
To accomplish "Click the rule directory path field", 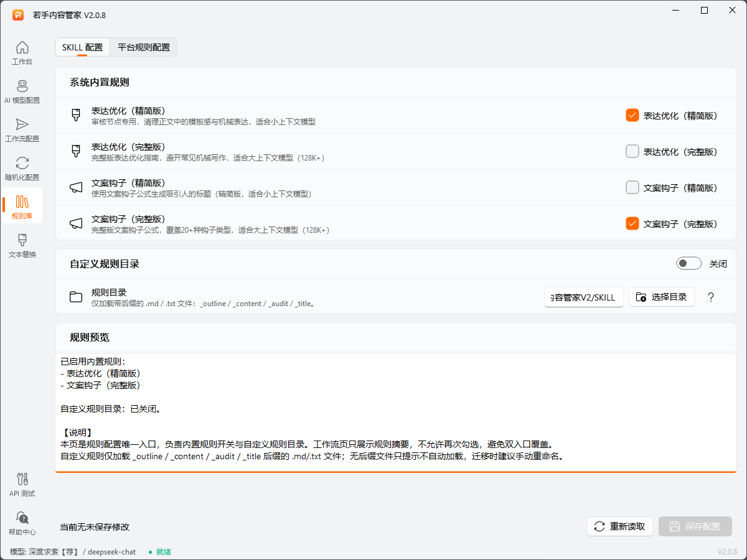I will point(583,297).
